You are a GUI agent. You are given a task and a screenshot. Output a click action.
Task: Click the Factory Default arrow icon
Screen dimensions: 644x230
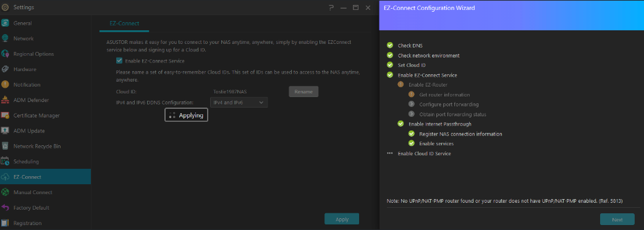[5, 208]
